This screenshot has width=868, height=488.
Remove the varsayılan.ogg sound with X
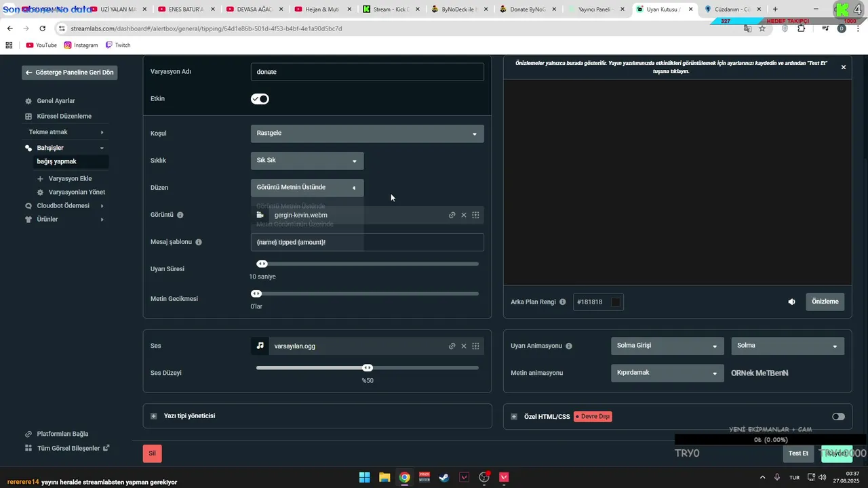(x=464, y=346)
